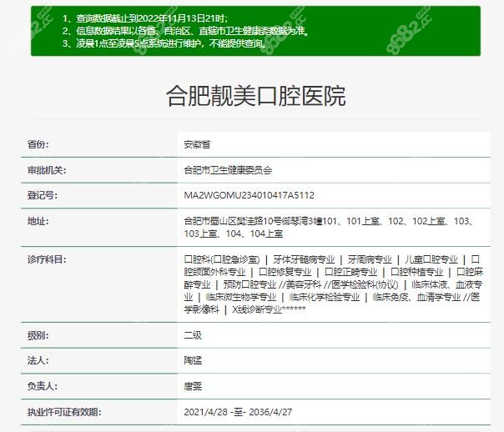Viewport: 504px width, 432px height.
Task: Click the 执业许可证有效期 label
Action: pyautogui.click(x=64, y=412)
